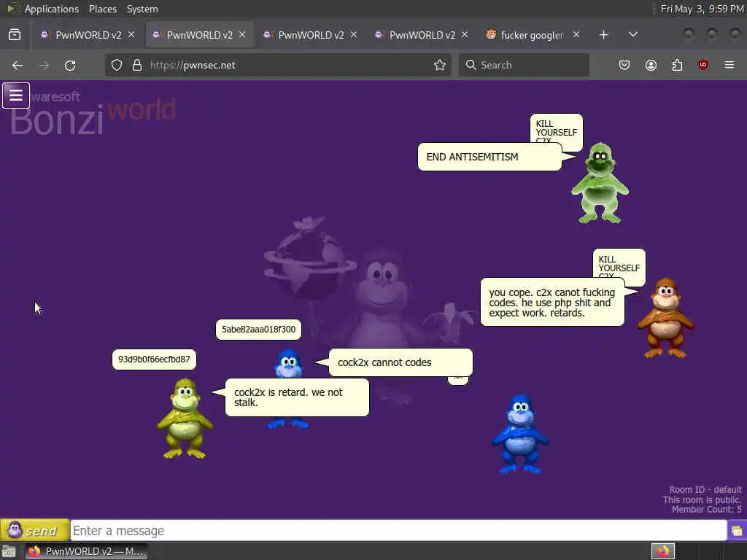Open the Applications menu
Image resolution: width=747 pixels, height=560 pixels.
click(x=52, y=9)
